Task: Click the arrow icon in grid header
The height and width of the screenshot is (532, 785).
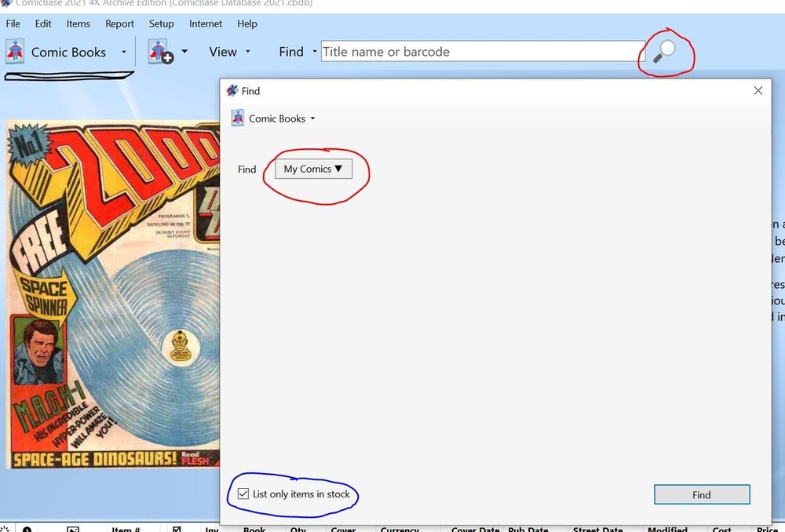Action: (27, 530)
